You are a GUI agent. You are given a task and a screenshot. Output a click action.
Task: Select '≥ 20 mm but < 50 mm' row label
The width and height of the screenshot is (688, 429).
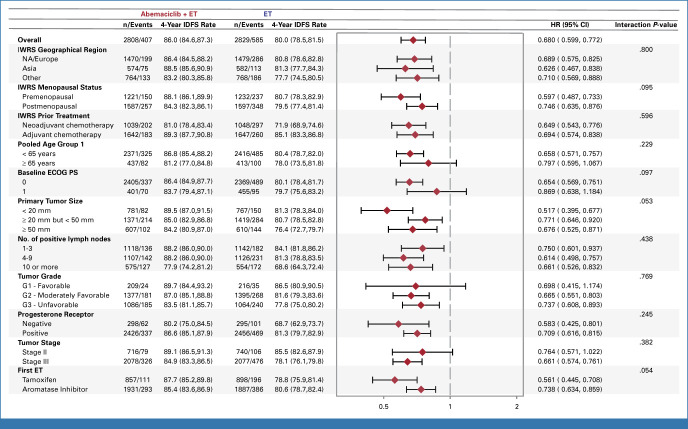pos(58,220)
